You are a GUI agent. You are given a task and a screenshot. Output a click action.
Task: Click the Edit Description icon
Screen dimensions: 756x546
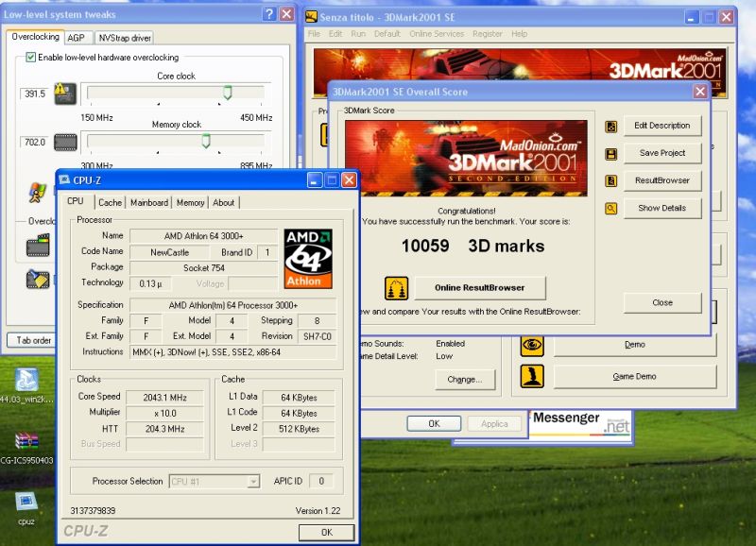coord(610,127)
